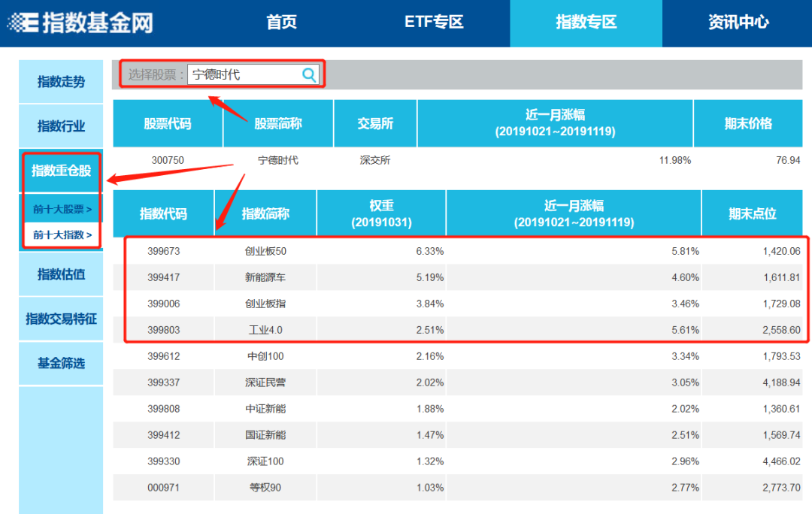The width and height of the screenshot is (812, 514).
Task: Select 指数行业 in sidebar
Action: [x=61, y=126]
